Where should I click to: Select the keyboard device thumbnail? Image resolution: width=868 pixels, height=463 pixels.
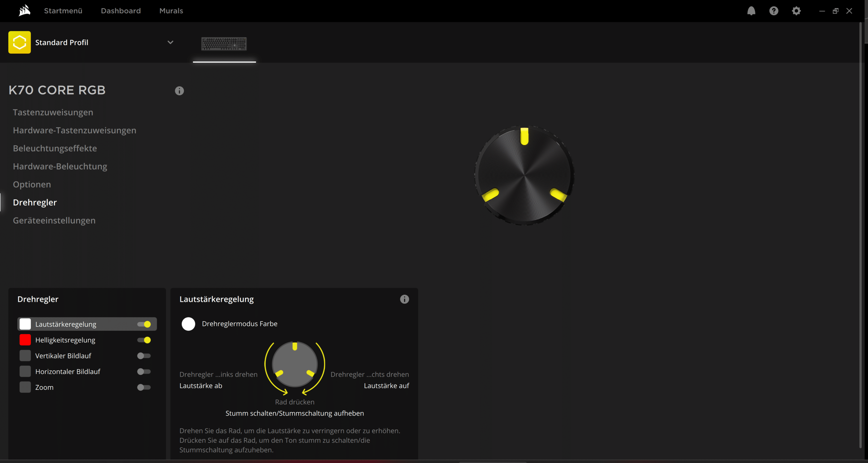click(x=224, y=43)
